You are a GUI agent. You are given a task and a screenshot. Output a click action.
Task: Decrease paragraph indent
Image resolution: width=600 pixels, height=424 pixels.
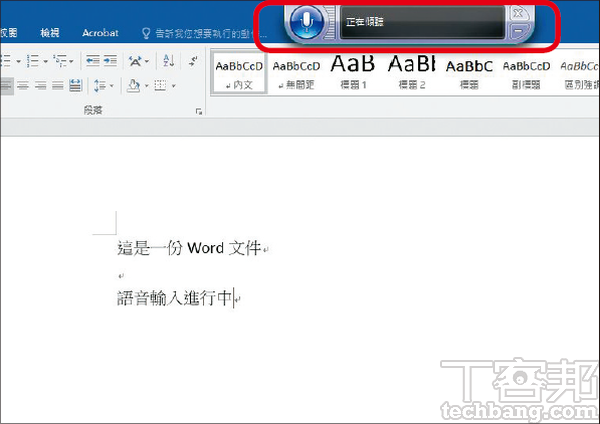(93, 60)
